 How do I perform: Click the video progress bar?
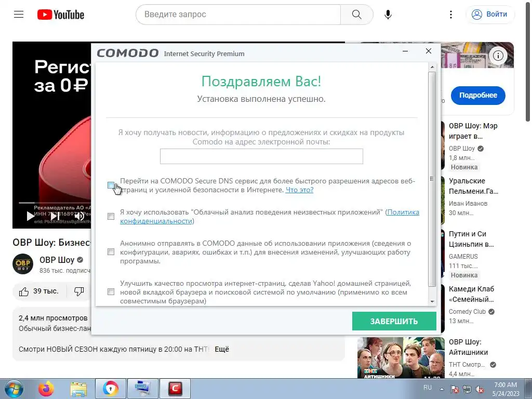tap(54, 203)
